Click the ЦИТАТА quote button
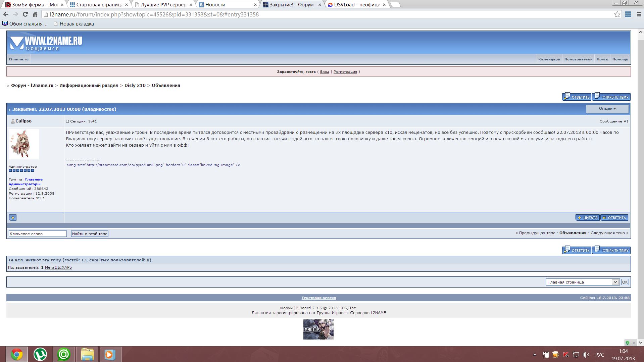This screenshot has width=644, height=362. (587, 218)
